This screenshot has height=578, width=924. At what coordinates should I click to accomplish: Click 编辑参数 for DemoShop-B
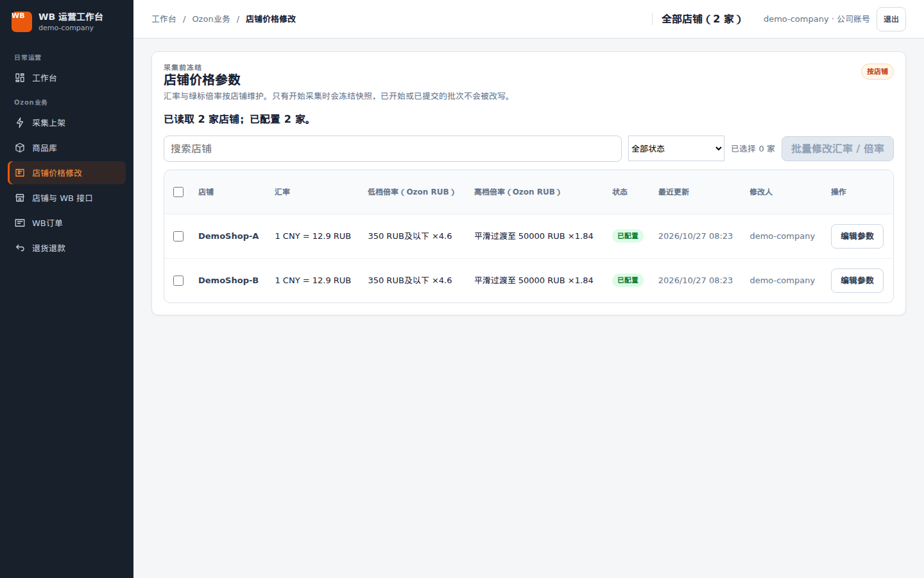pyautogui.click(x=857, y=281)
